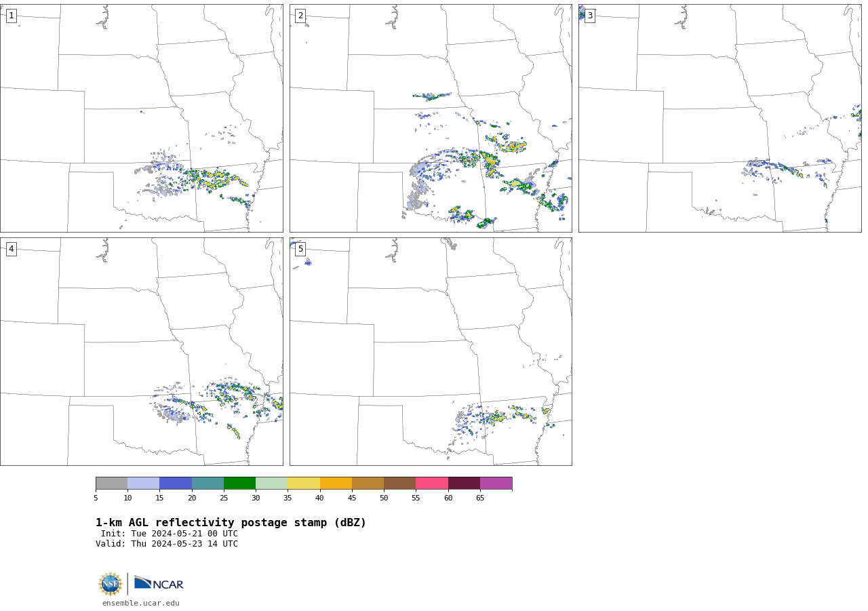This screenshot has width=868, height=611.
Task: Click the purple 65+ dBZ swatch
Action: [496, 483]
